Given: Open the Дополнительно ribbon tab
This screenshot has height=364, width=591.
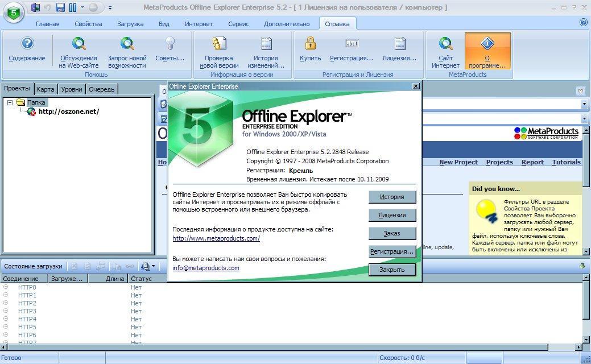Looking at the screenshot, I should pyautogui.click(x=287, y=24).
